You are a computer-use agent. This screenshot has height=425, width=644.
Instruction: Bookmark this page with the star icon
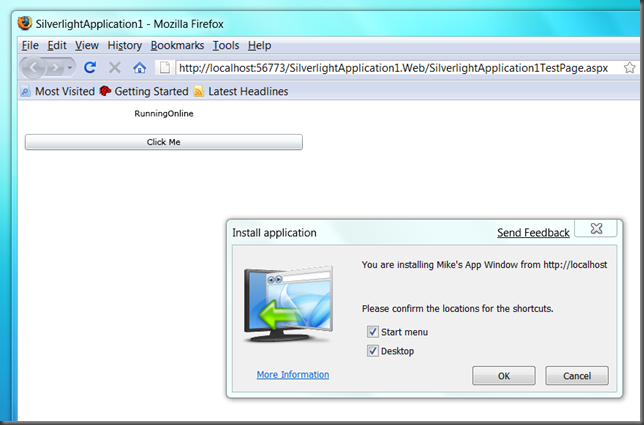click(629, 67)
